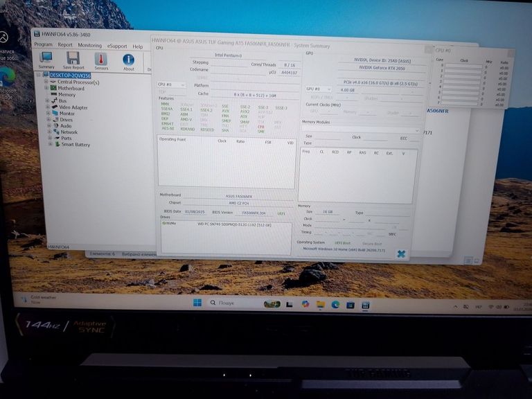
Task: Click the taskbar search box
Action: 232,303
